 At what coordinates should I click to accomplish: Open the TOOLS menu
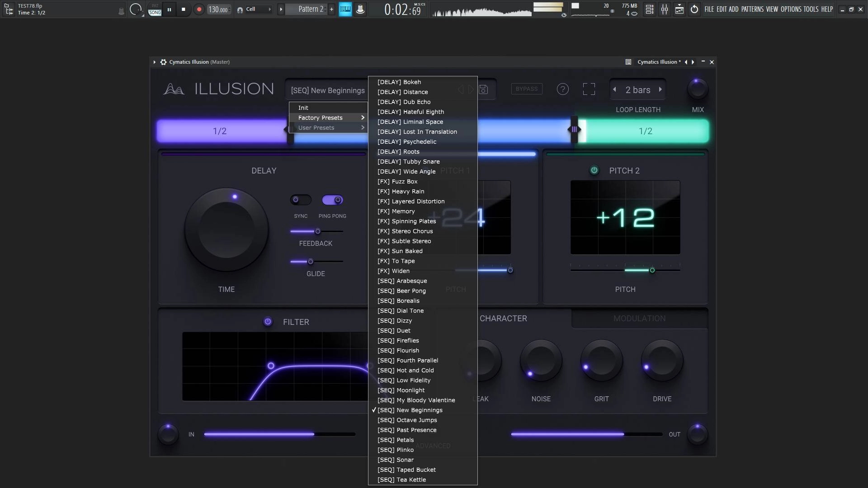tap(811, 9)
